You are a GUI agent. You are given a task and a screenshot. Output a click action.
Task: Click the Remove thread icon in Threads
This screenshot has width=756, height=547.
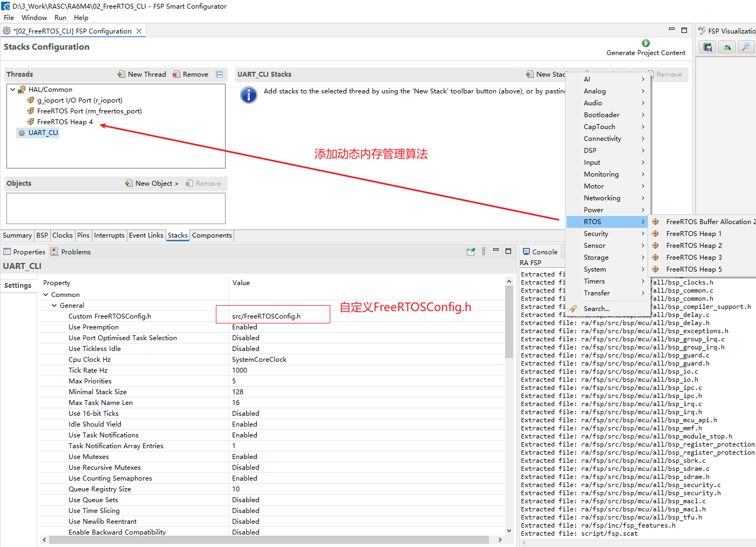tap(176, 75)
